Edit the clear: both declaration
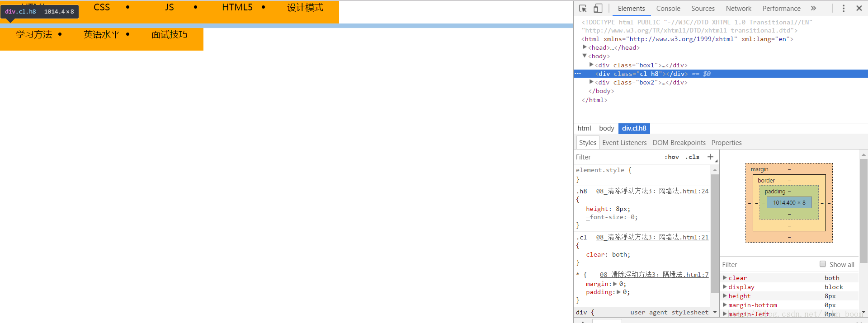Viewport: 868px width, 323px height. click(608, 255)
